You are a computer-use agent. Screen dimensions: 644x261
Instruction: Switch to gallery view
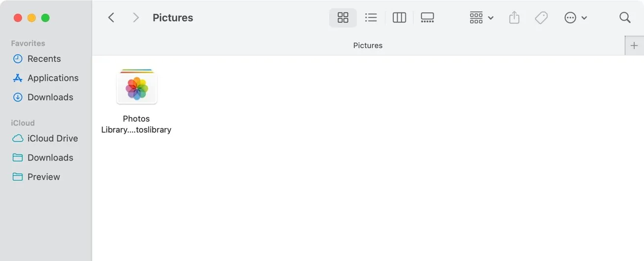point(428,18)
